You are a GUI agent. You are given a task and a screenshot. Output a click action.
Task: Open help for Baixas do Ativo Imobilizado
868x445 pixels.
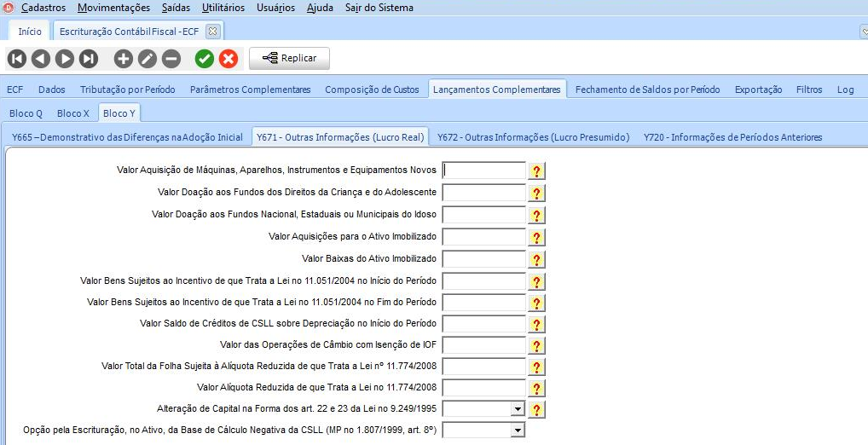(x=536, y=259)
